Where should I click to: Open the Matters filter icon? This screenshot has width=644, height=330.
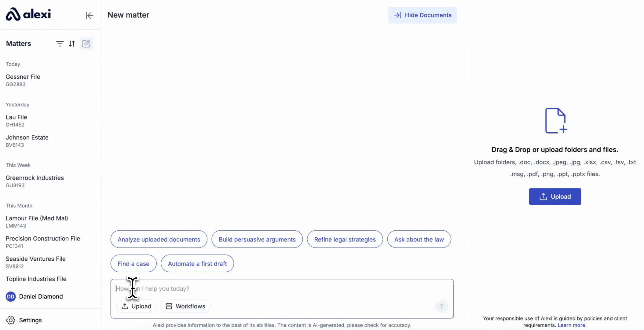(x=60, y=44)
